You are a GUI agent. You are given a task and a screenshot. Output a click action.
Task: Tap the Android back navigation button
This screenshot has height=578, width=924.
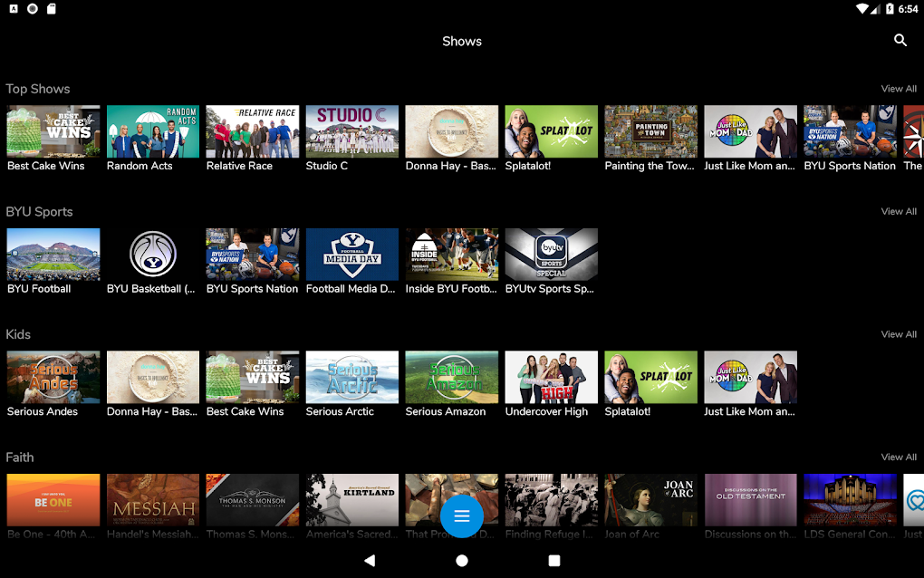pyautogui.click(x=370, y=560)
